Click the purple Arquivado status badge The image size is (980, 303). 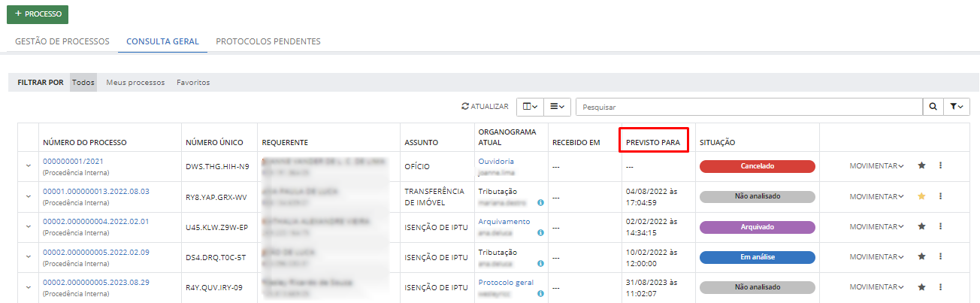coord(758,226)
